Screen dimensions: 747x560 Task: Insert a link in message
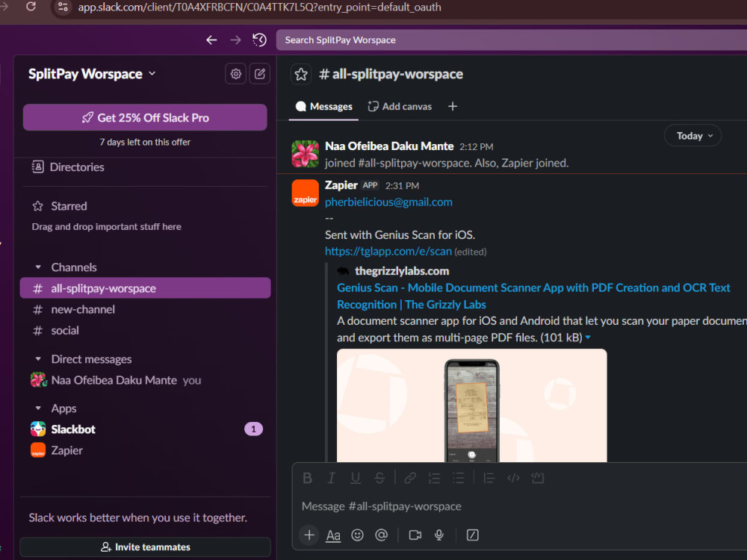pyautogui.click(x=410, y=478)
